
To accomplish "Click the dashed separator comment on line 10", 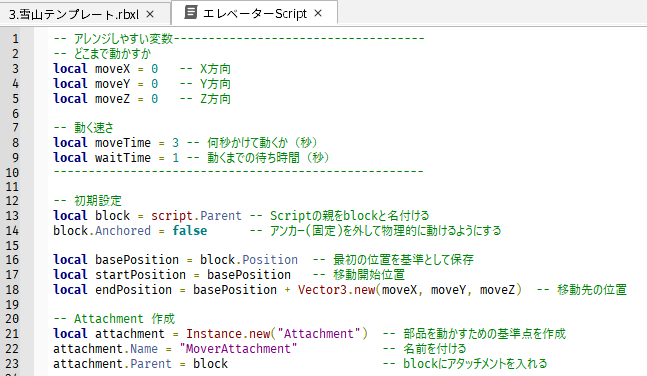I will click(238, 172).
